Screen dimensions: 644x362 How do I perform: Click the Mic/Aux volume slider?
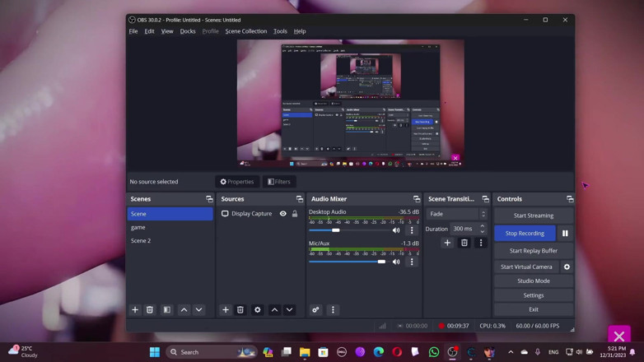(x=348, y=262)
